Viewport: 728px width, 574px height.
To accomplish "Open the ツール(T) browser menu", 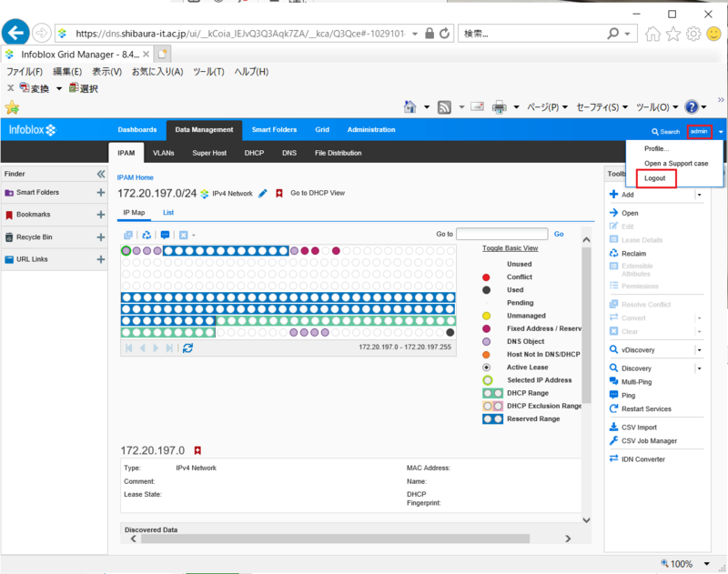I will 208,72.
